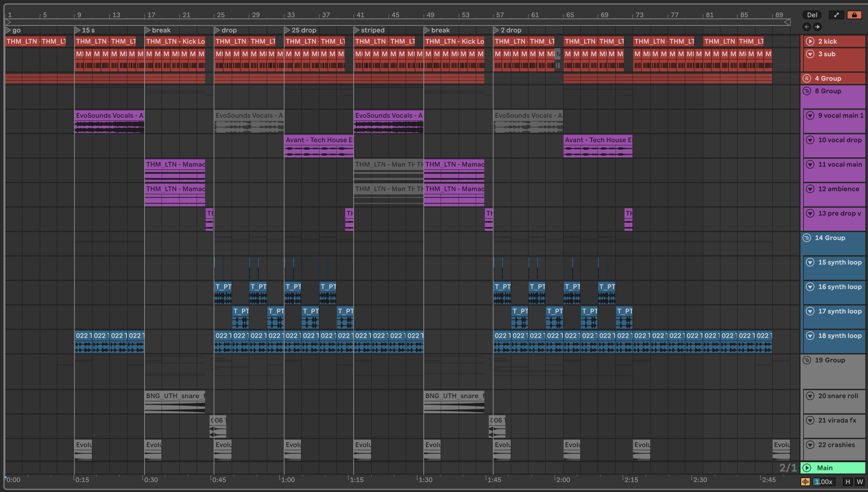Jump to next locator with right arrow
This screenshot has height=492, width=868.
tap(817, 27)
